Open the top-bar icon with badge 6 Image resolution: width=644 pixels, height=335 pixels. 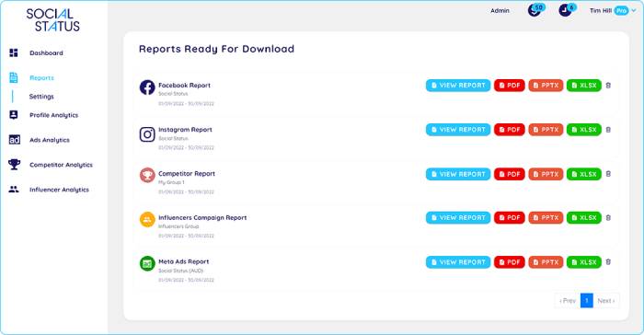pos(567,9)
